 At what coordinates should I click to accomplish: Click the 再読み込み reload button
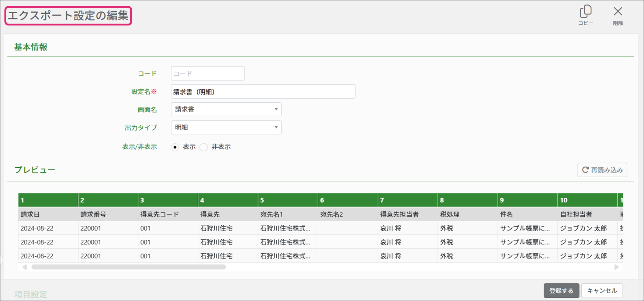602,170
